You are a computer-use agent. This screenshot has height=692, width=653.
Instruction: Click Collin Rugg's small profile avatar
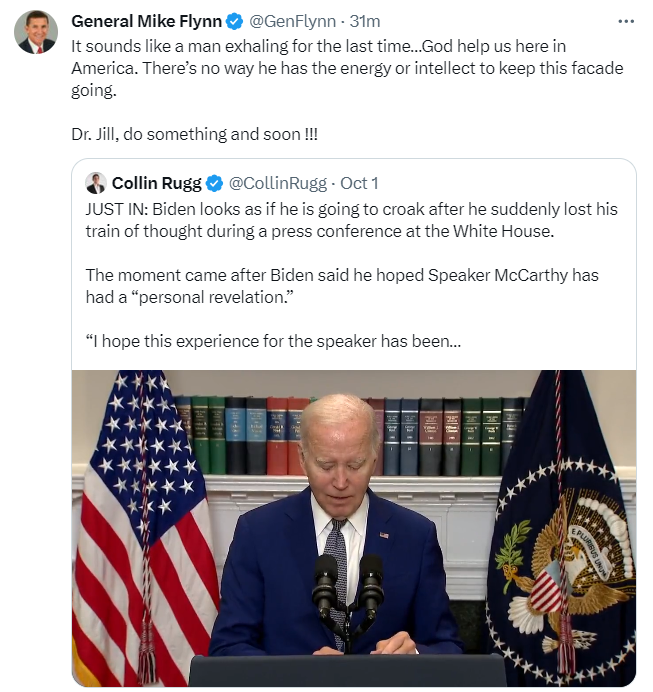click(x=96, y=183)
